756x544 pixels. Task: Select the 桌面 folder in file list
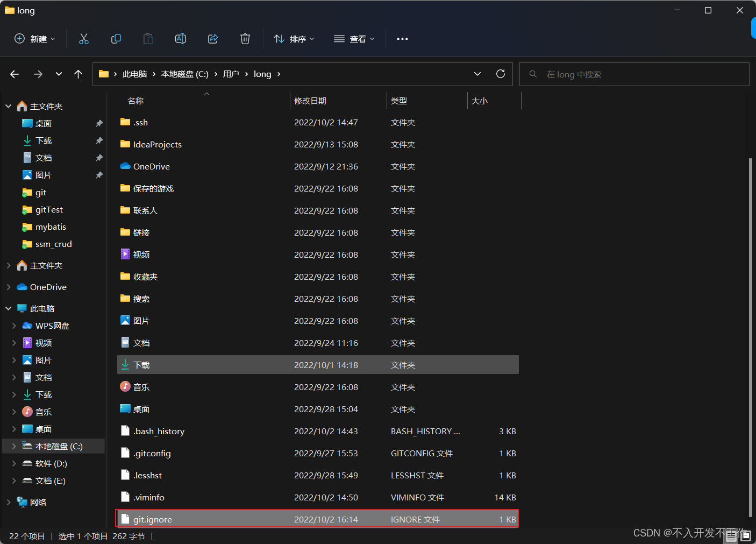[318, 409]
